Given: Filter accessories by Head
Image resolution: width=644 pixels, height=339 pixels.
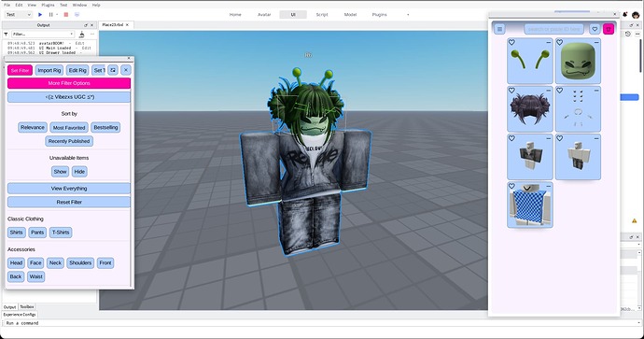Looking at the screenshot, I should (x=17, y=262).
